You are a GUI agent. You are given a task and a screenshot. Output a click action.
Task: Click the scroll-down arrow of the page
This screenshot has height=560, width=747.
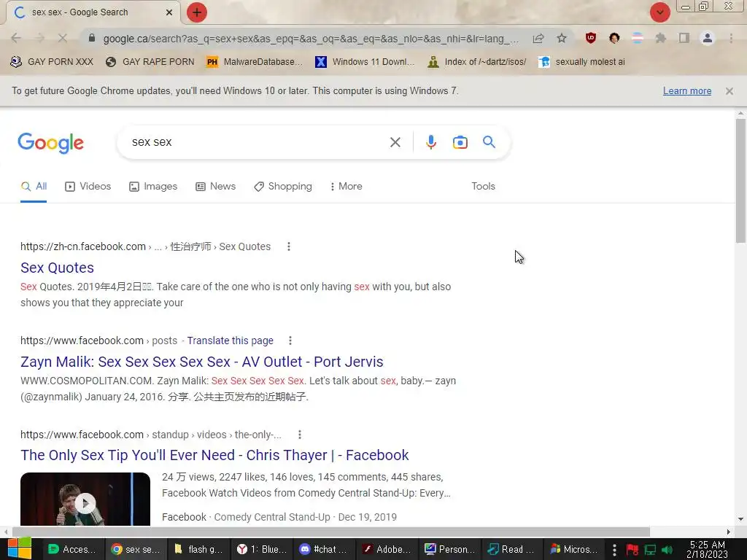click(x=740, y=519)
